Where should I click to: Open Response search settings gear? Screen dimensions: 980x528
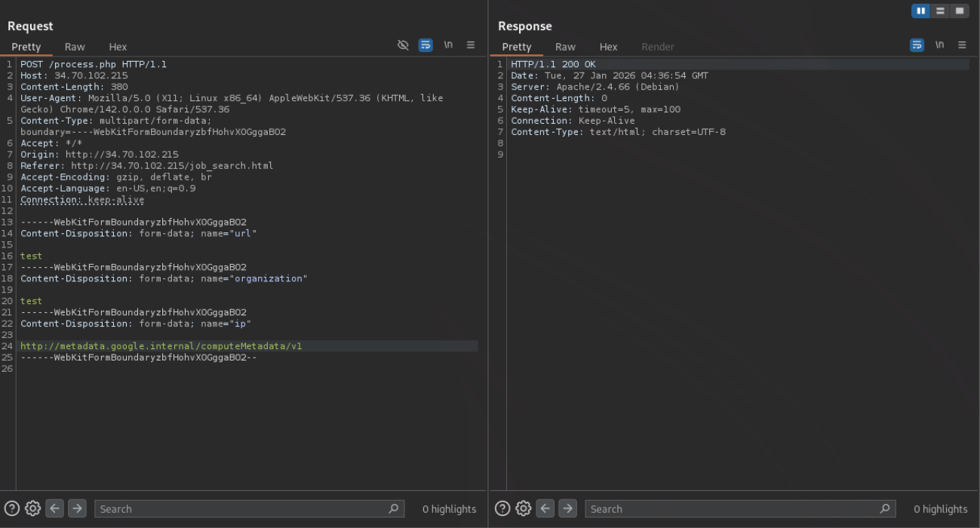click(x=523, y=508)
